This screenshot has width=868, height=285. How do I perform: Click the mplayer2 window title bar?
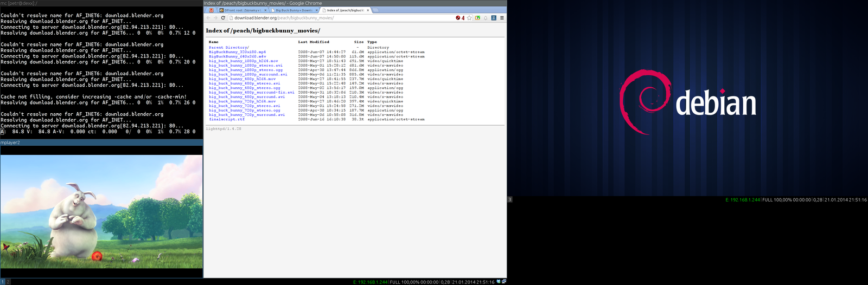tap(101, 142)
